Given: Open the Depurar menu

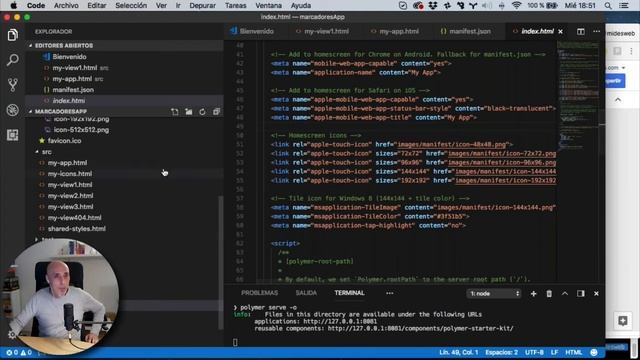Looking at the screenshot, I should (x=202, y=6).
